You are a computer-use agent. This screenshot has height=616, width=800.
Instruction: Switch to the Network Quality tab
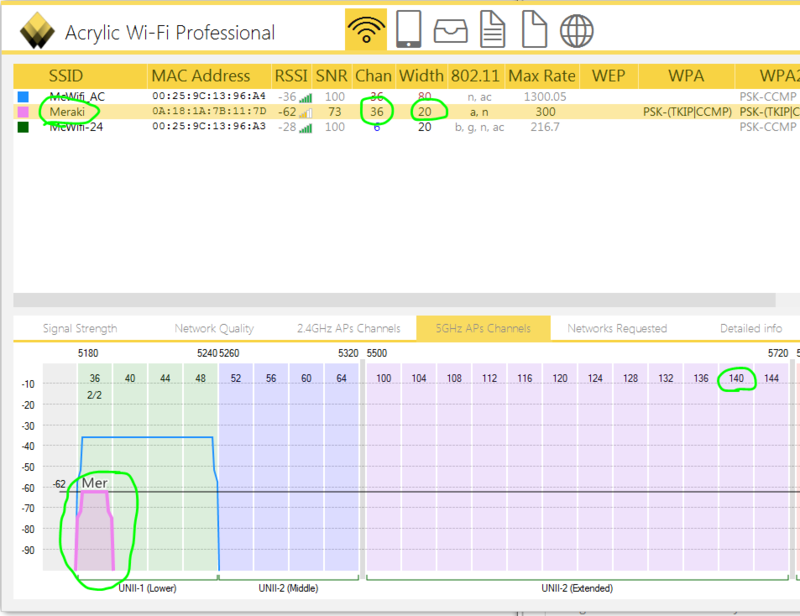pyautogui.click(x=214, y=328)
